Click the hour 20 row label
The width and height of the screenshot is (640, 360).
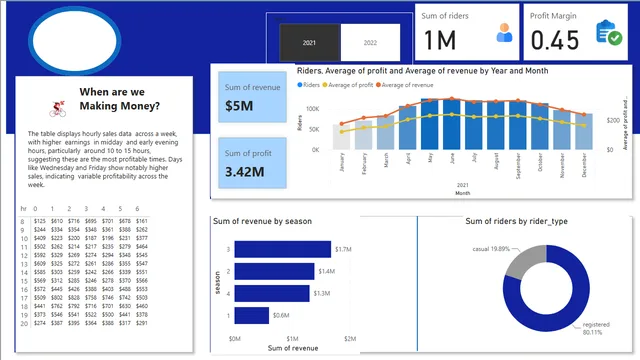(24, 324)
